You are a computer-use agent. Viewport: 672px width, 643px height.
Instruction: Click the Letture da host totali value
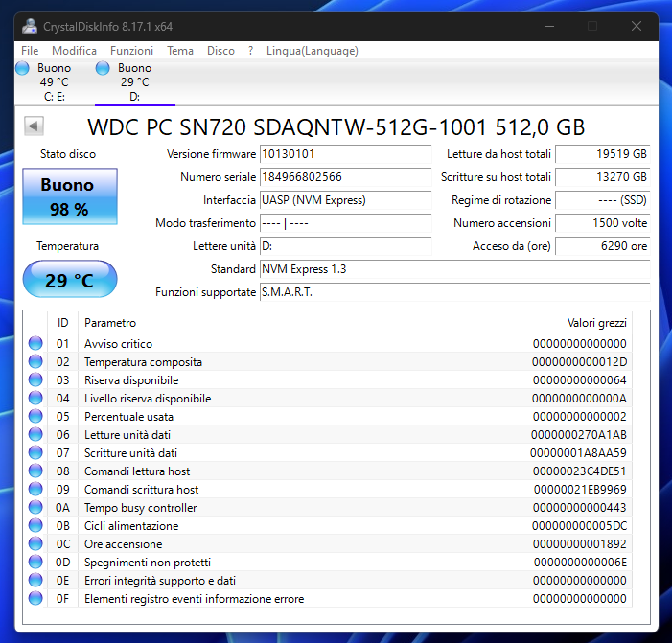pyautogui.click(x=603, y=154)
